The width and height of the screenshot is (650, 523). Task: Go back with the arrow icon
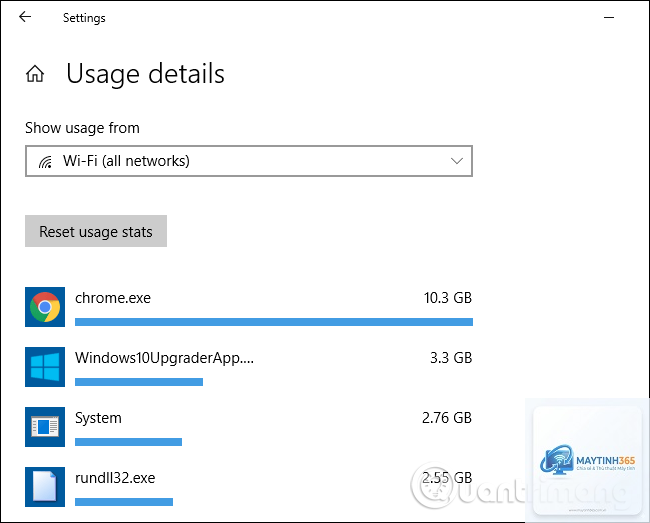[25, 17]
